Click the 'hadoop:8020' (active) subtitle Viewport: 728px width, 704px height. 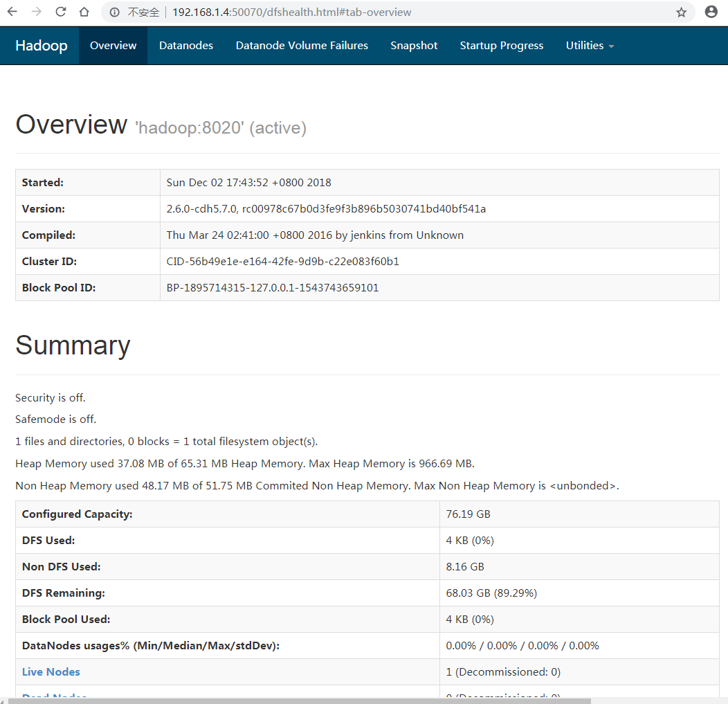pos(221,127)
